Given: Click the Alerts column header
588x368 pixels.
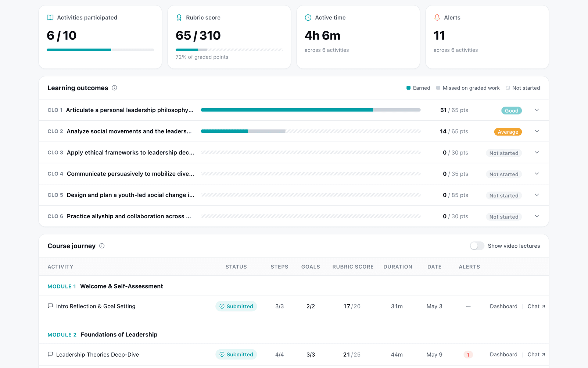Looking at the screenshot, I should 469,267.
